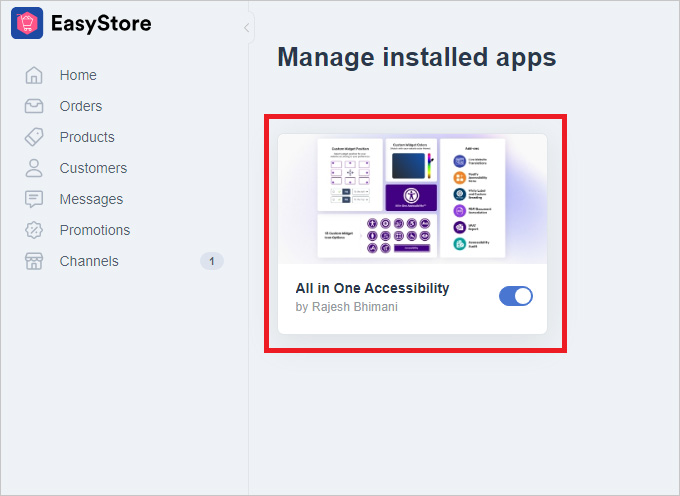Open the Orders menu item

tap(81, 106)
